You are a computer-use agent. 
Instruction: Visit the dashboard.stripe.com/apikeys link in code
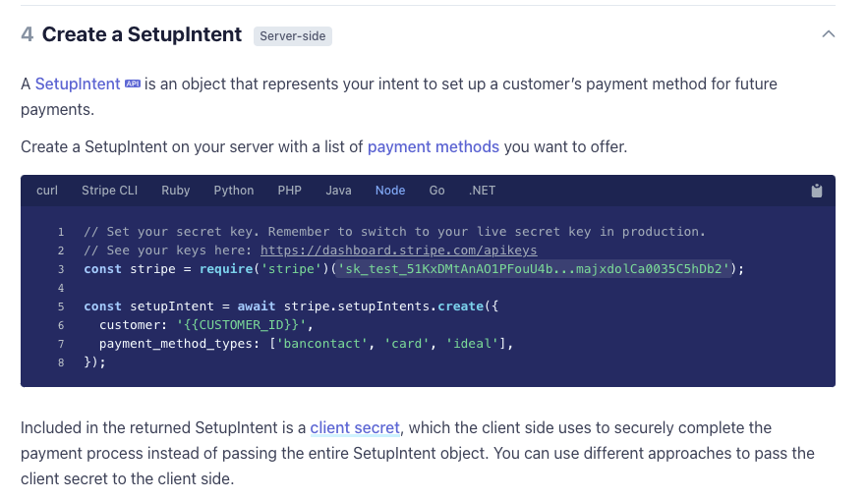point(398,250)
